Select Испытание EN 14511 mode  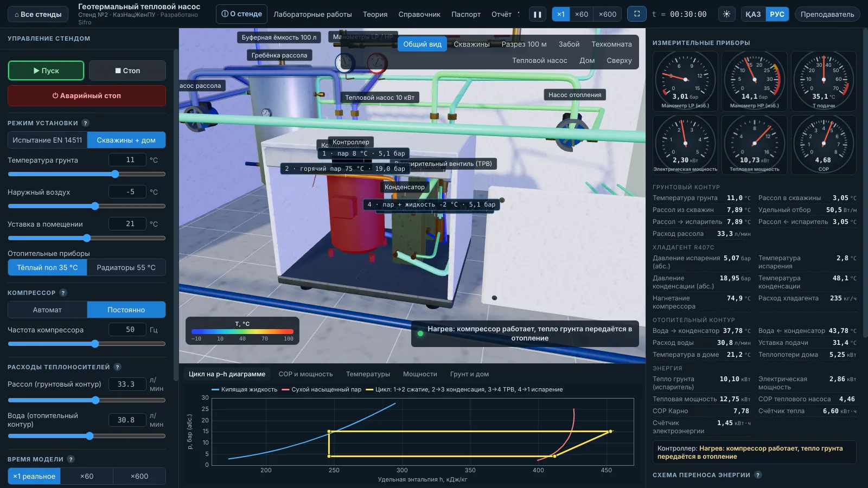coord(47,140)
